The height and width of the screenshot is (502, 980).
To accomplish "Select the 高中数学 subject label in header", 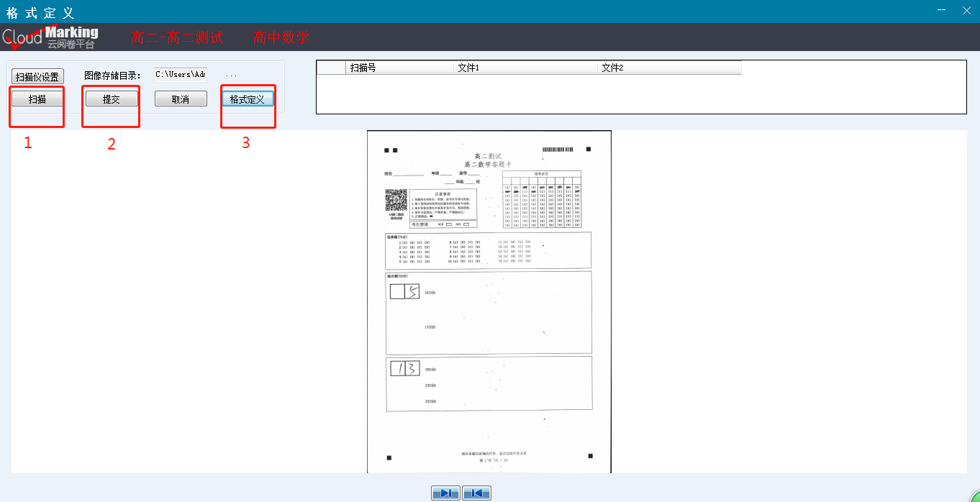I will tap(280, 37).
